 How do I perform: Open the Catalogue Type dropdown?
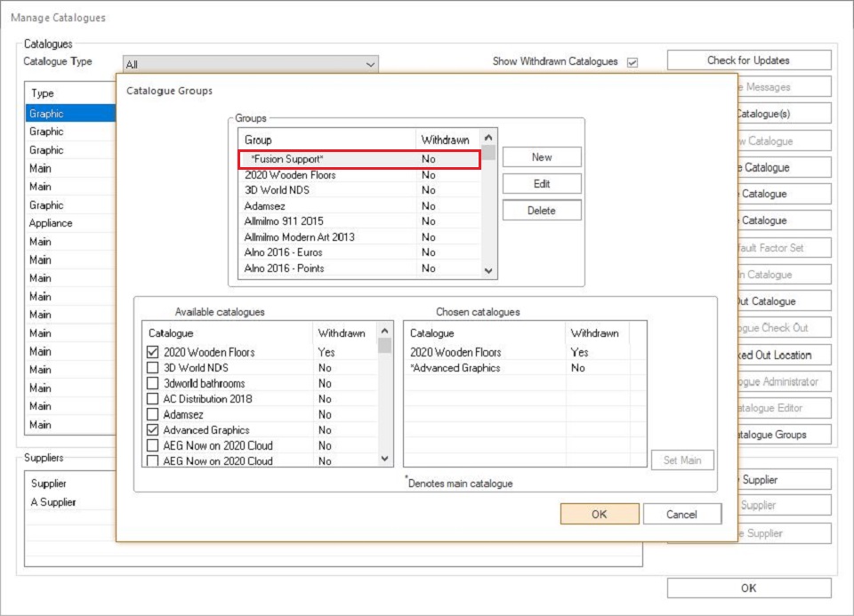click(x=251, y=64)
